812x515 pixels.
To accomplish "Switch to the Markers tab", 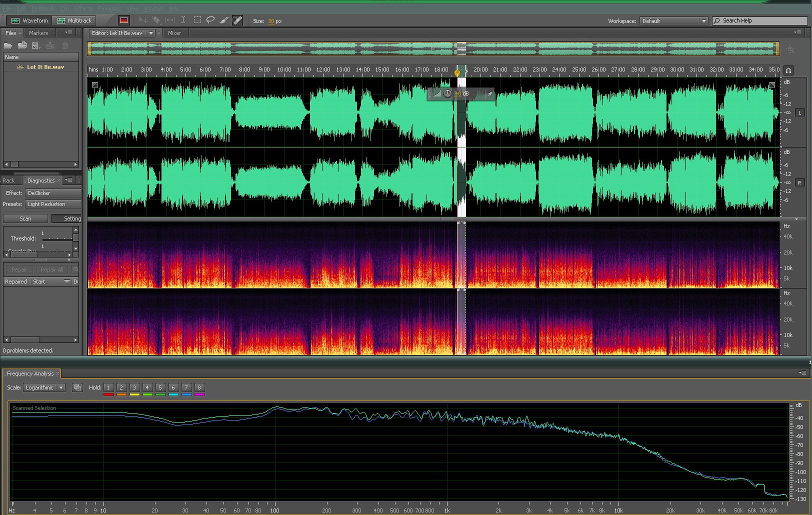I will pyautogui.click(x=38, y=33).
